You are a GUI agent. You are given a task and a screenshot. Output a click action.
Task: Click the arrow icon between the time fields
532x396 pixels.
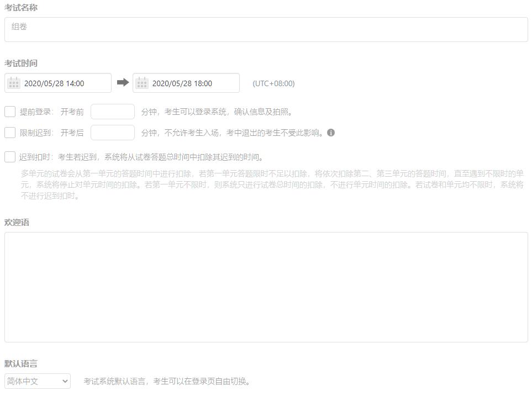point(123,82)
